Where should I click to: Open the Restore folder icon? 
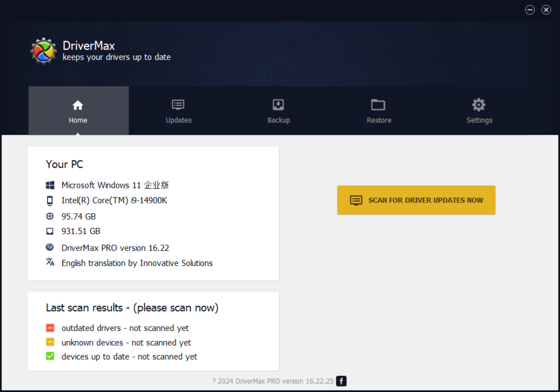pos(378,105)
